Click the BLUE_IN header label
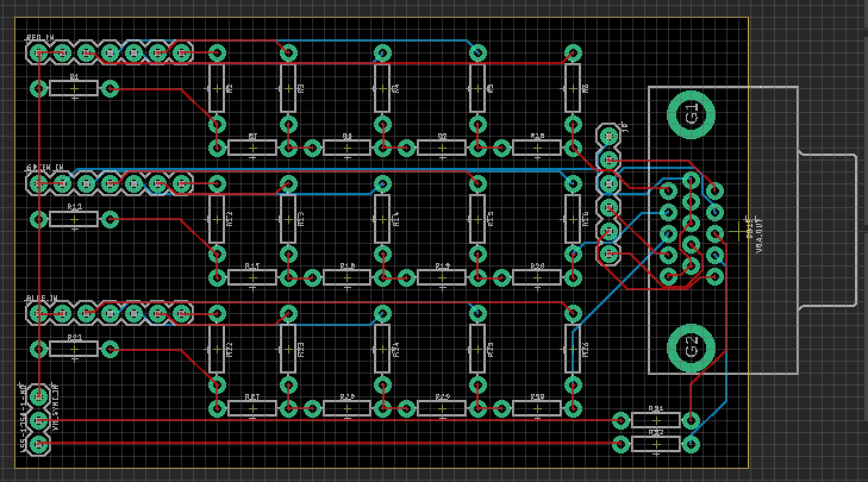868x482 pixels. click(42, 298)
